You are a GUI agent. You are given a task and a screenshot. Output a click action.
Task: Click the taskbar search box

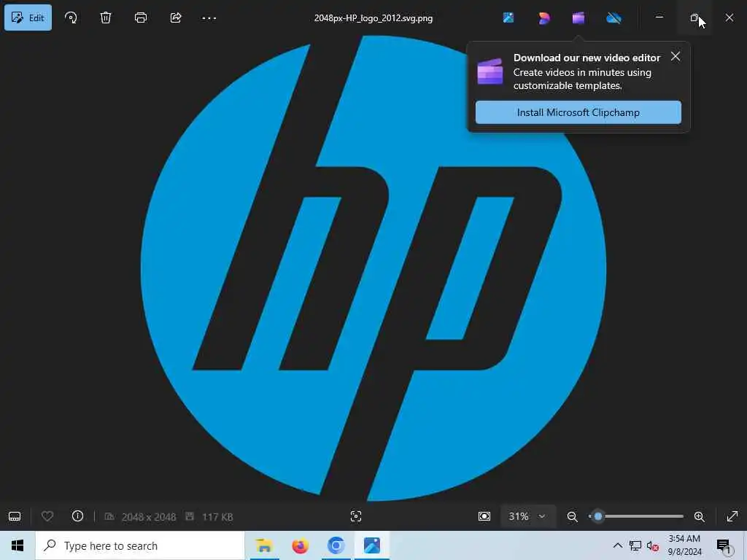tap(140, 545)
